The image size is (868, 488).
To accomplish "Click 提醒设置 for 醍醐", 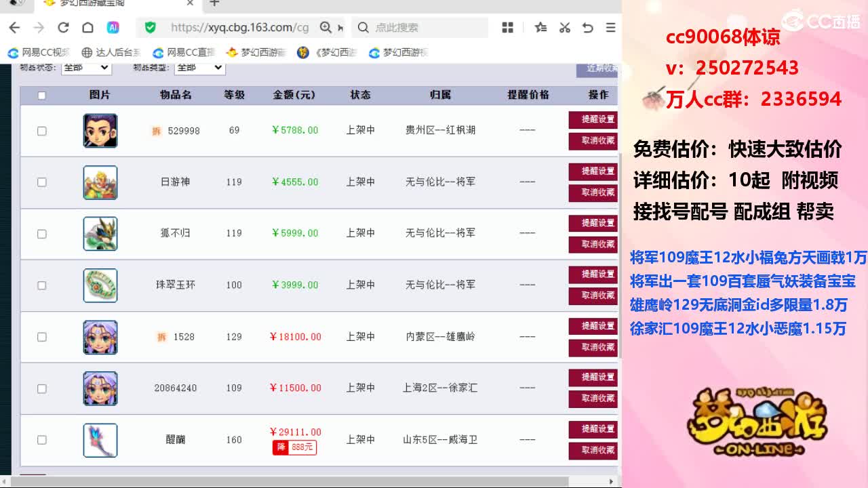I will [594, 429].
